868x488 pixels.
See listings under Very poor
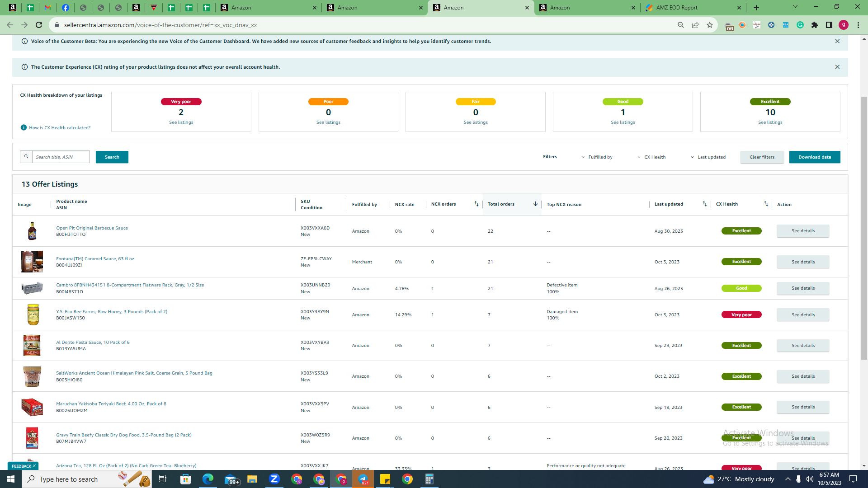click(x=181, y=122)
